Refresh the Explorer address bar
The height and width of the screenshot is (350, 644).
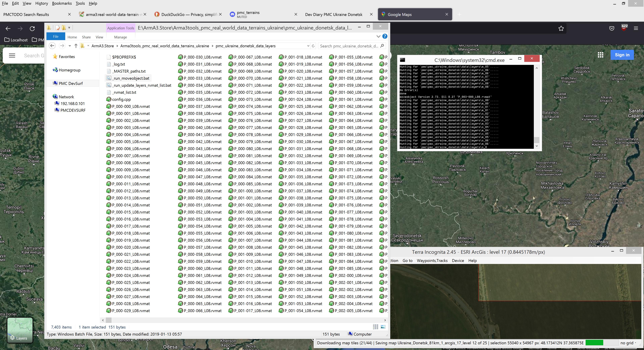click(313, 46)
